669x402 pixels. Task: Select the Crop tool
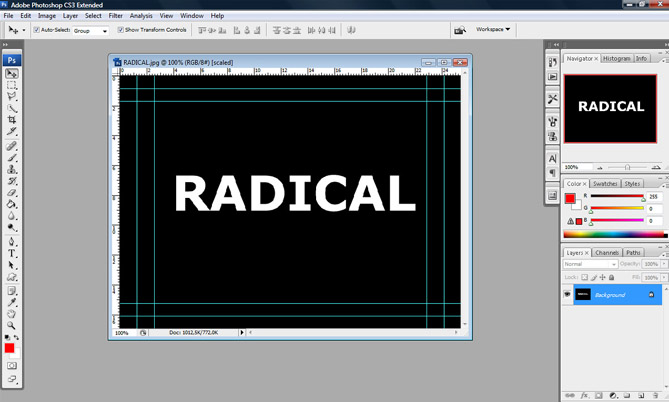click(x=12, y=120)
